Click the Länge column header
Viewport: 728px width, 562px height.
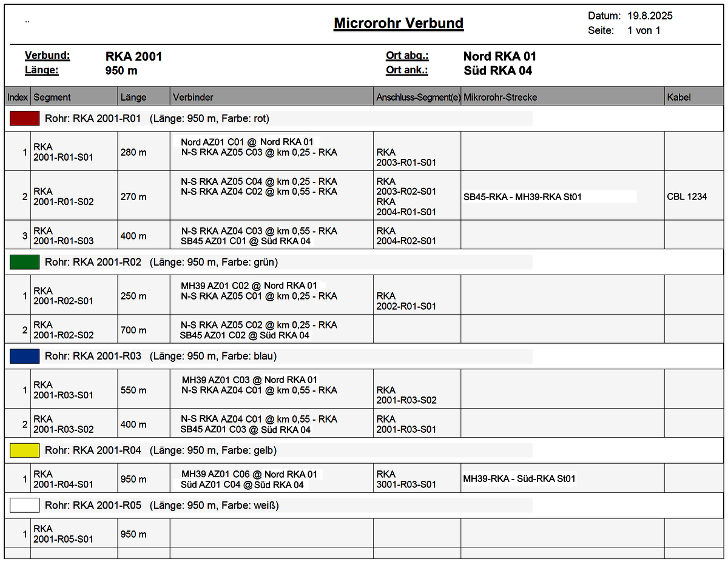pyautogui.click(x=133, y=97)
